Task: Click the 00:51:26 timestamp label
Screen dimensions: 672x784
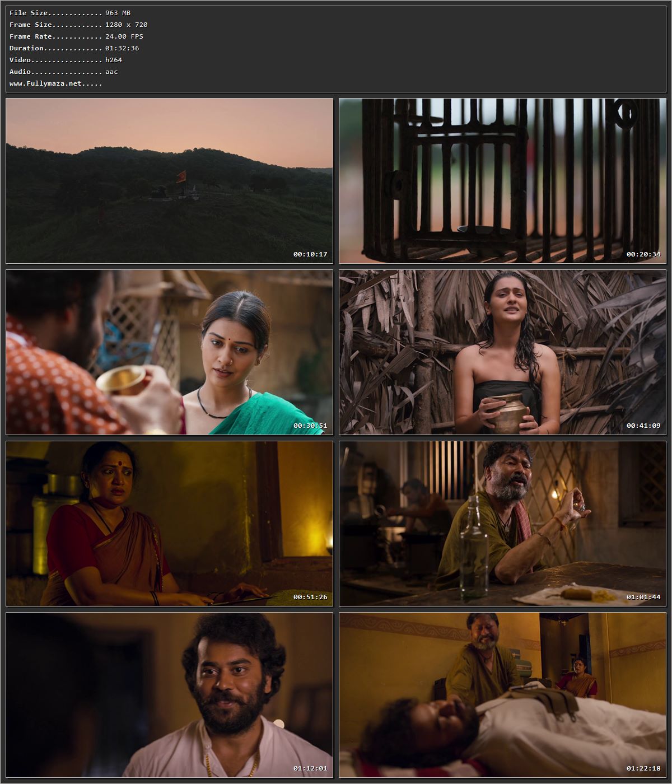Action: (x=310, y=597)
